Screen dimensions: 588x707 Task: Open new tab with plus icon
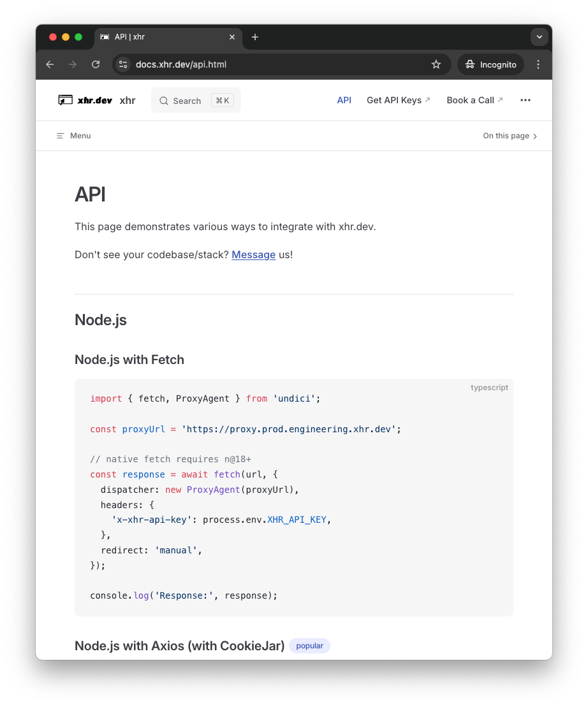pos(255,37)
